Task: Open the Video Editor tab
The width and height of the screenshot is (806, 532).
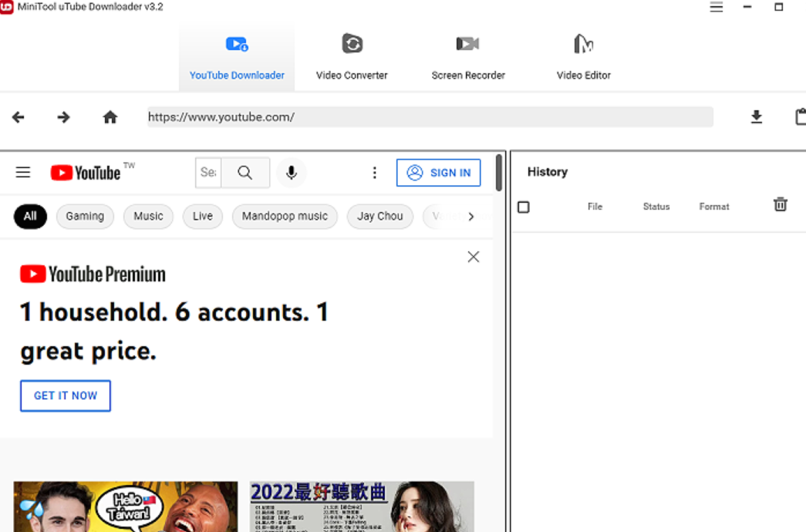Action: pos(583,58)
